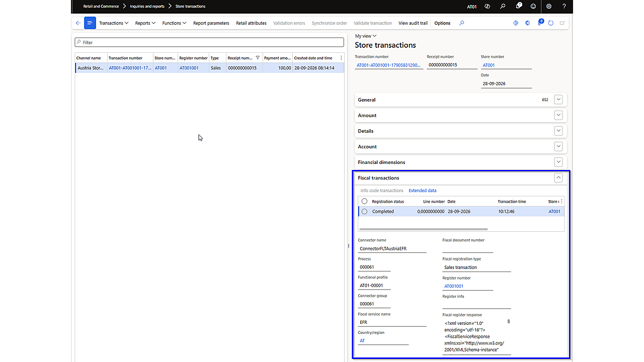
Task: Open the search icon in the top bar
Action: point(503,7)
